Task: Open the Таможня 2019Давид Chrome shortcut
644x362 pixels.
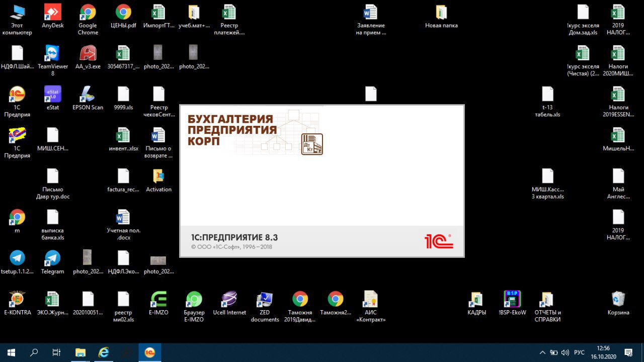Action: click(x=300, y=307)
